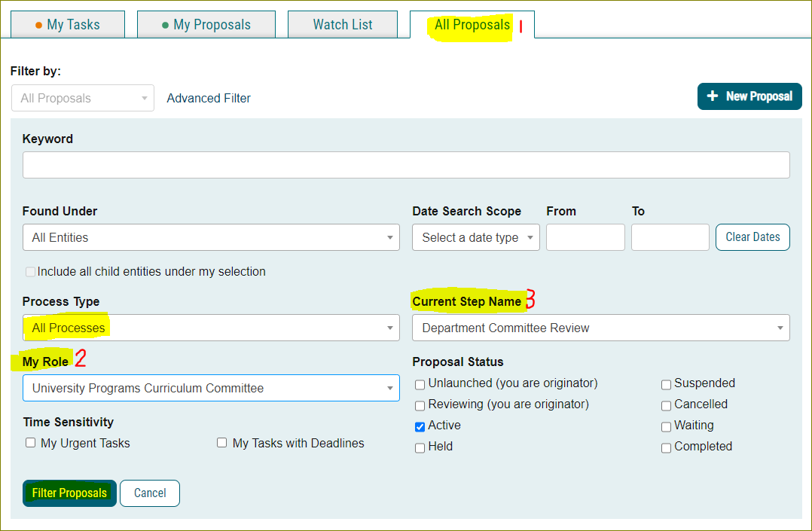Switch to the My Proposals tab

pyautogui.click(x=206, y=25)
